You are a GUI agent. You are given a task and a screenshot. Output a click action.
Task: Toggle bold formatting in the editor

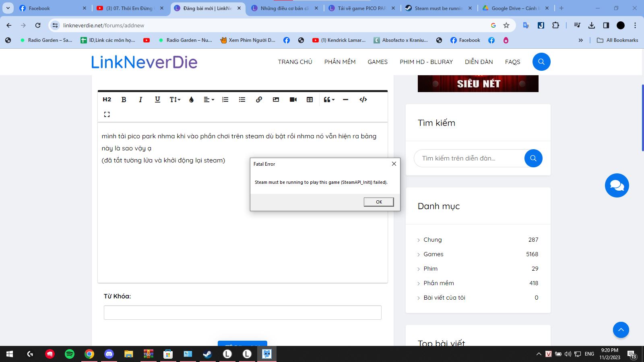coord(124,100)
